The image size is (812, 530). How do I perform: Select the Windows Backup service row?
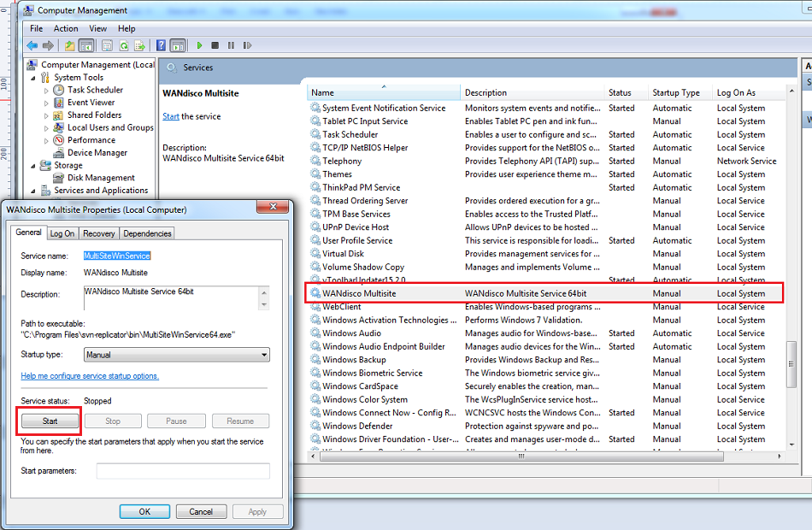(546, 360)
